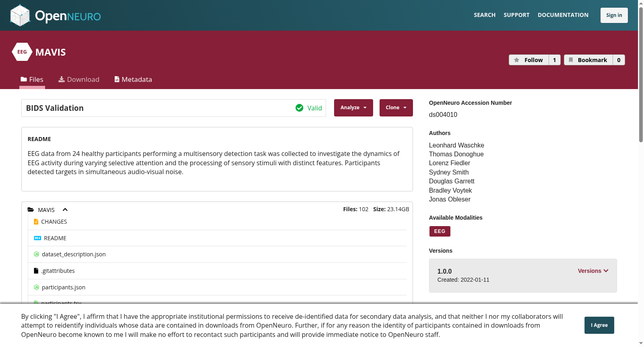Click author name Jonas Obleser
644x347 pixels.
point(450,199)
